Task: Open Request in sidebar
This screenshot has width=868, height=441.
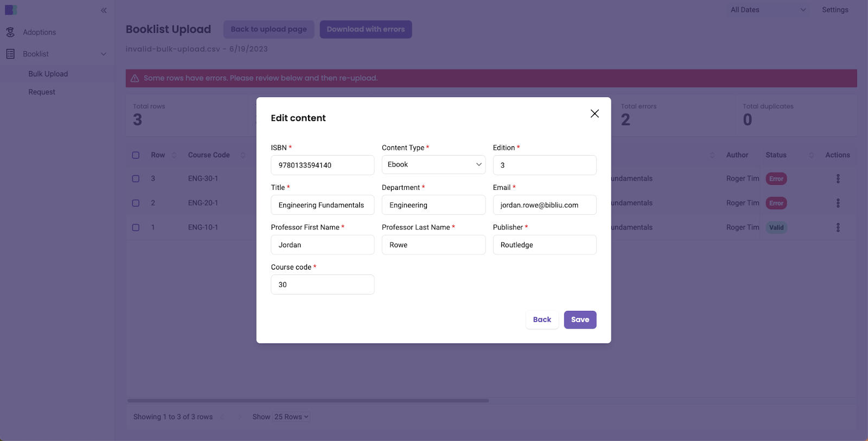Action: point(42,92)
